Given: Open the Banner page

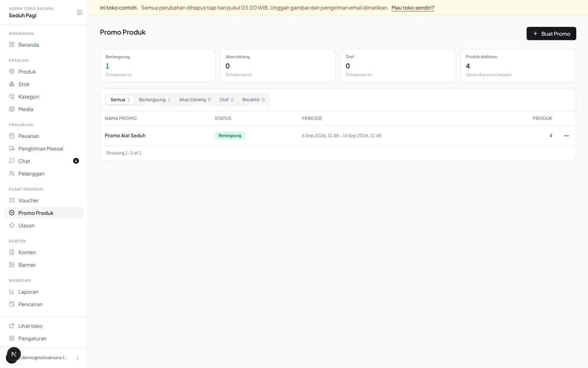Looking at the screenshot, I should click(x=44, y=265).
